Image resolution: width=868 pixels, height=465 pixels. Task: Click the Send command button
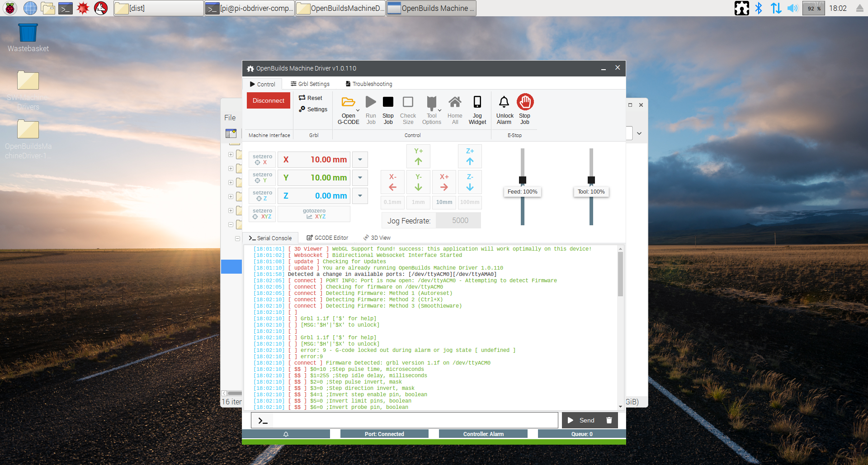click(581, 420)
